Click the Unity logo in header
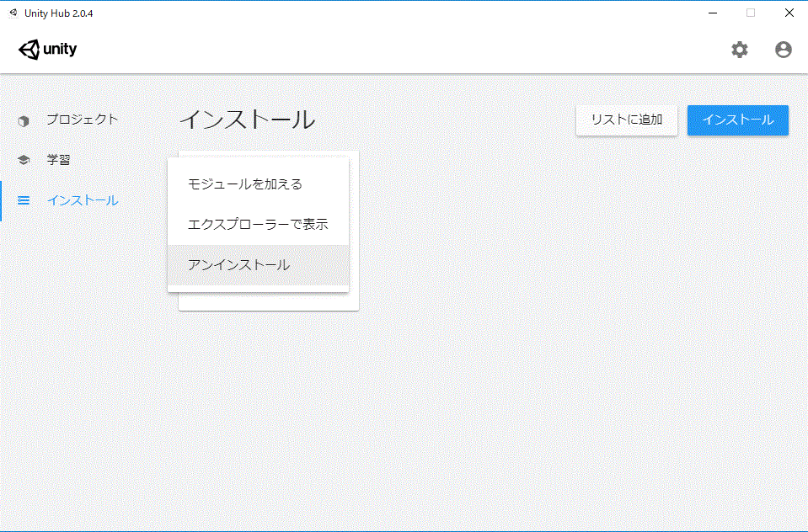The image size is (808, 532). 48,50
